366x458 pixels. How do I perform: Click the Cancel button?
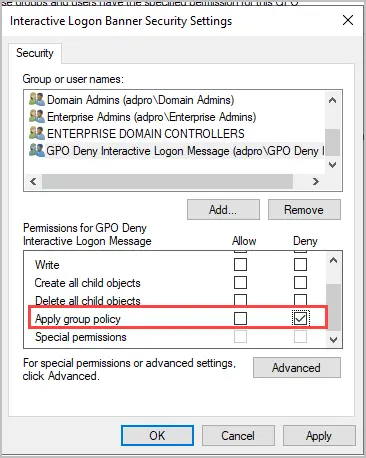[x=238, y=435]
